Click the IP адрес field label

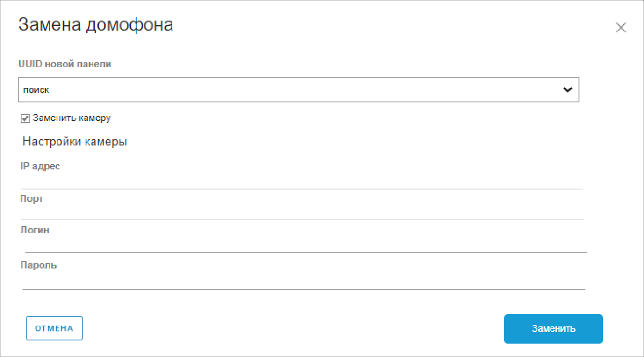click(40, 167)
